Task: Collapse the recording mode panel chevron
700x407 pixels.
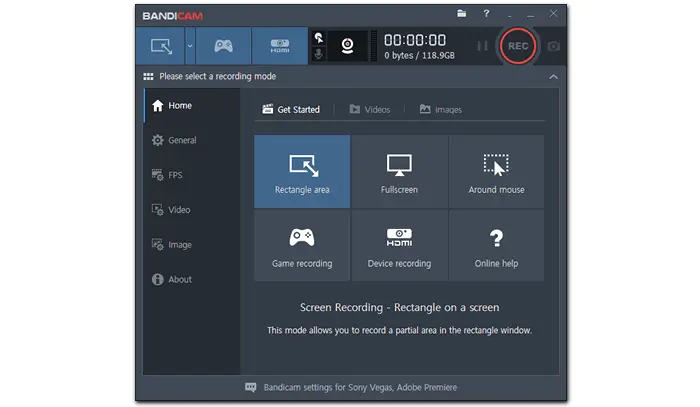Action: 554,77
